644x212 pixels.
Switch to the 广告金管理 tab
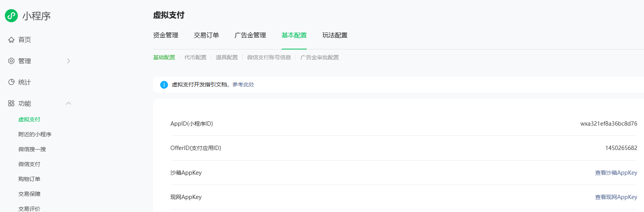point(250,35)
